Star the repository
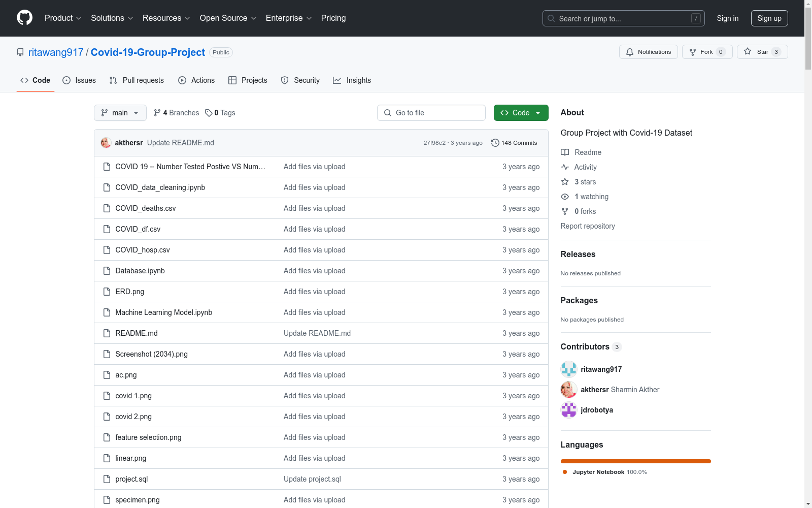The height and width of the screenshot is (508, 812). click(x=762, y=52)
